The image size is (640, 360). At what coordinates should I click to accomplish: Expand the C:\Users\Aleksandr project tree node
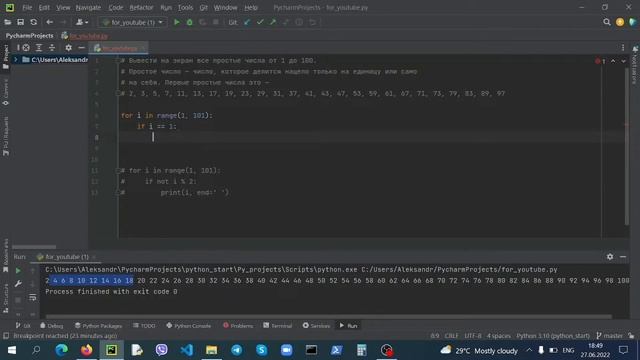coord(16,60)
